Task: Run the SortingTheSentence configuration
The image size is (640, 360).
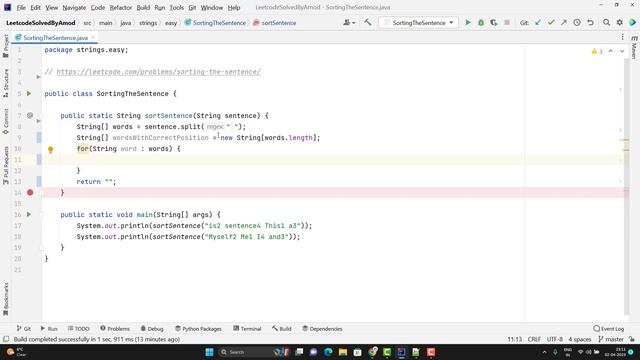Action: (468, 23)
